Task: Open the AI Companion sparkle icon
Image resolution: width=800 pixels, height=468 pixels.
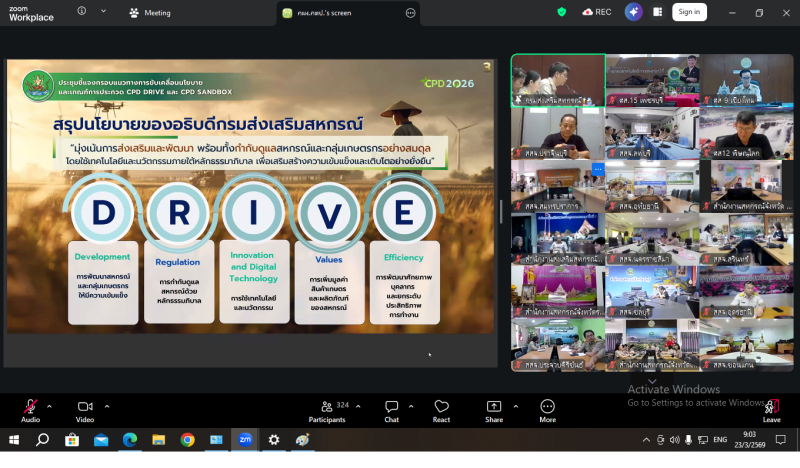Action: click(x=633, y=12)
